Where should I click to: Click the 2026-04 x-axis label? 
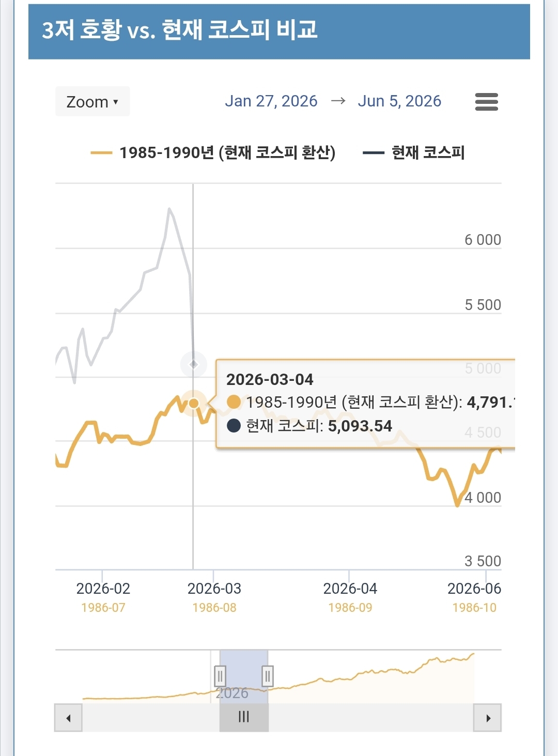(350, 589)
